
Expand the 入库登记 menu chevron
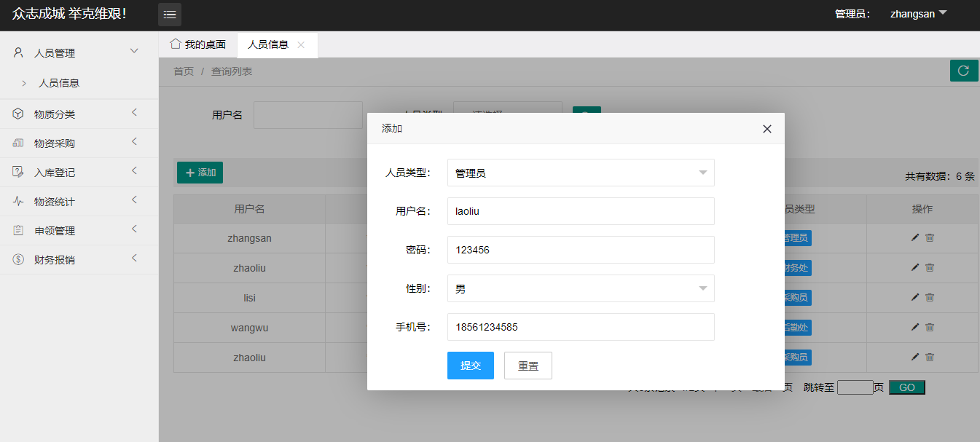134,170
